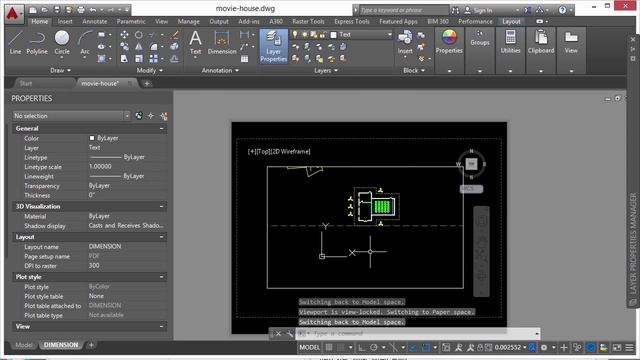Toggle grid display in status bar
Viewport: 640px width, 360px height.
[x=329, y=348]
